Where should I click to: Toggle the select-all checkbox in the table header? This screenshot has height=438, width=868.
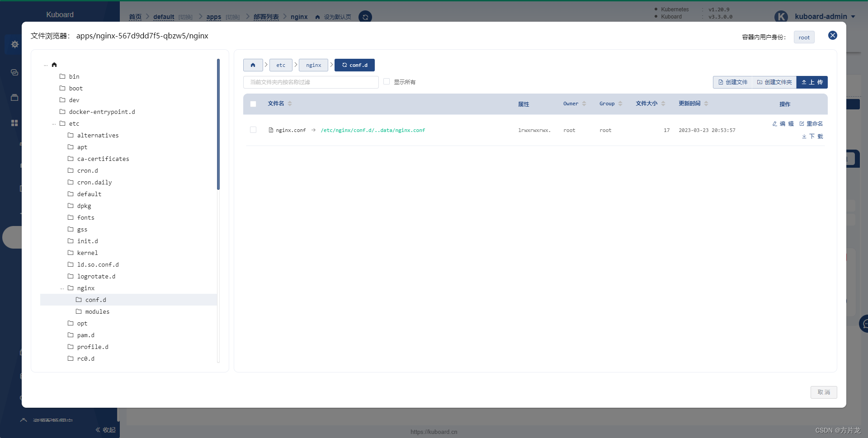[x=253, y=104]
